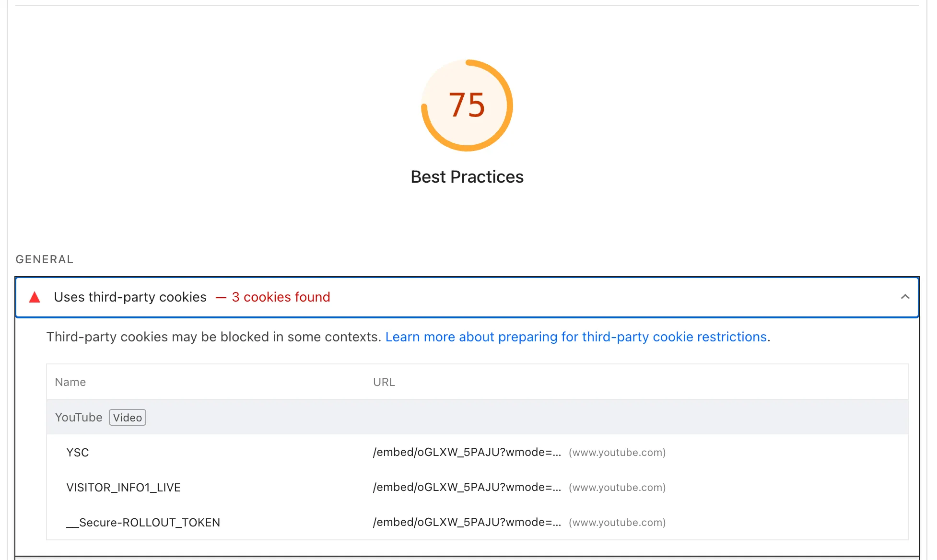
Task: Click the Name column header
Action: click(70, 382)
